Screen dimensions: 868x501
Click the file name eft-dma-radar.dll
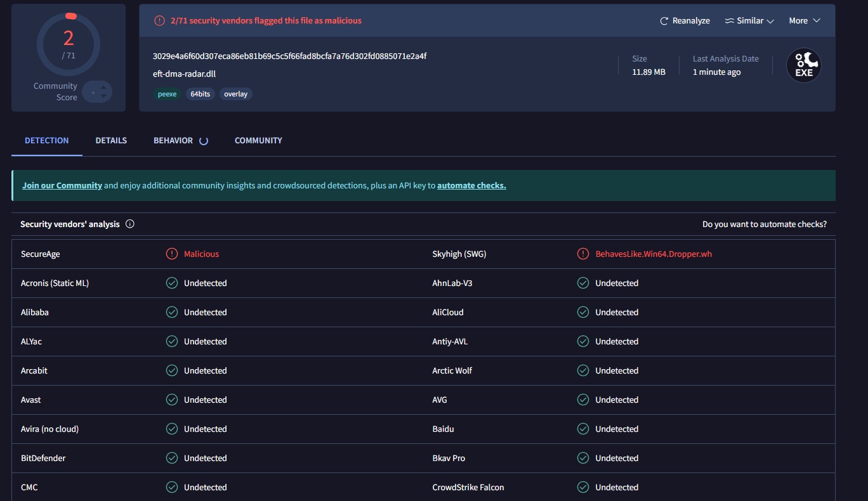(185, 74)
